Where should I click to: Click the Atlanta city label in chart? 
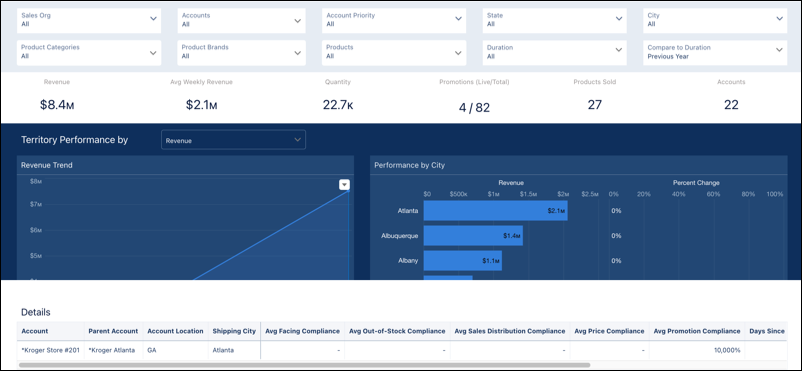(408, 210)
